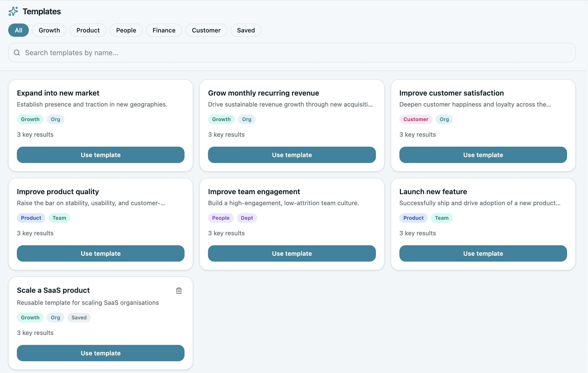The width and height of the screenshot is (588, 373).
Task: Click the Team tag on Launch new feature
Action: (x=442, y=218)
